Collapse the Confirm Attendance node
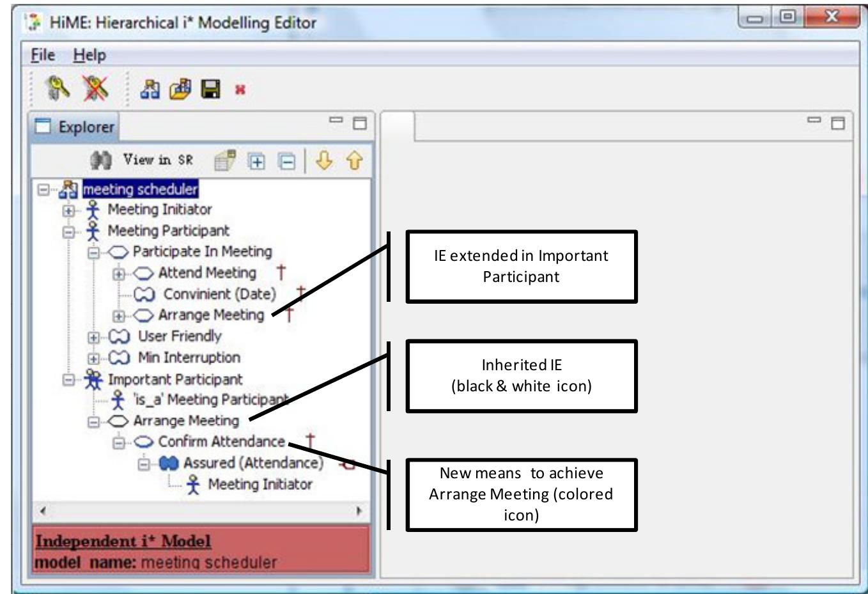 click(118, 442)
